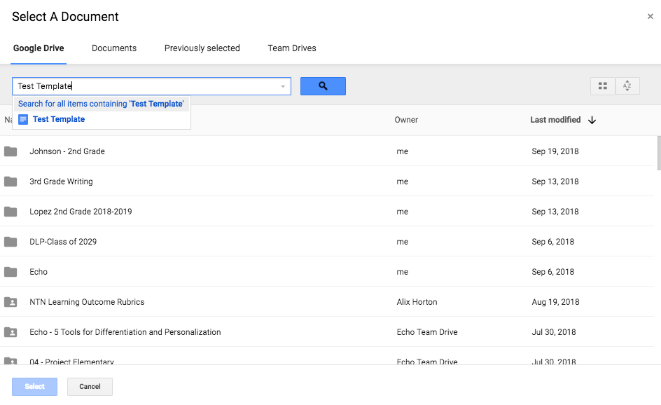This screenshot has width=661, height=405.
Task: Click the vertical scrollbar of file list
Action: [x=657, y=155]
